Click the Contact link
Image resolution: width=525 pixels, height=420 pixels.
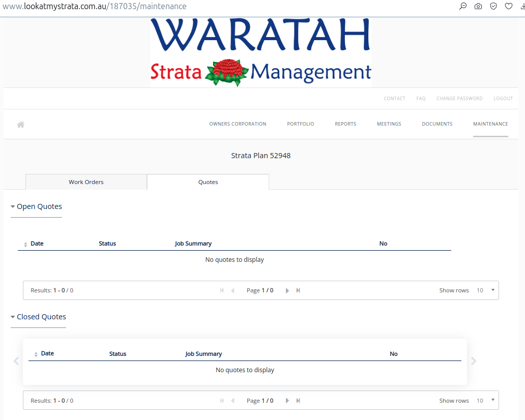point(394,99)
